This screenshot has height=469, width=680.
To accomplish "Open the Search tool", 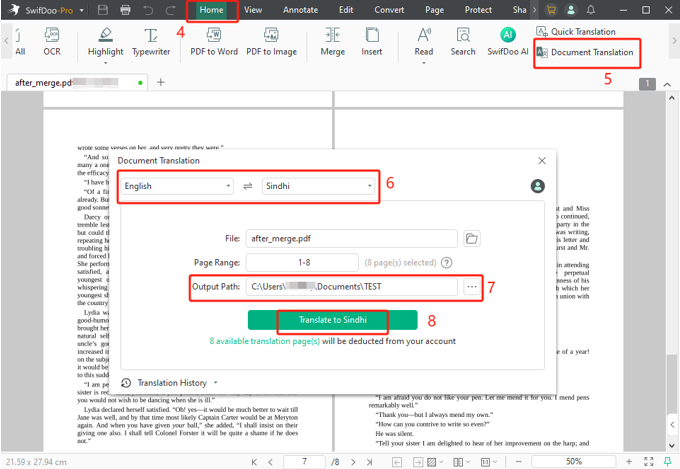I will click(x=463, y=40).
